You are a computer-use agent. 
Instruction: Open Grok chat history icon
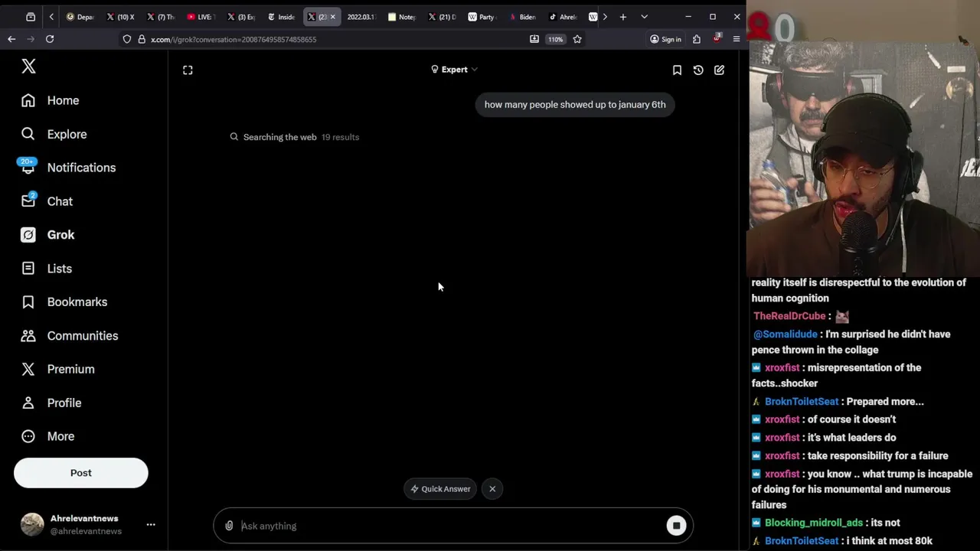(x=698, y=70)
